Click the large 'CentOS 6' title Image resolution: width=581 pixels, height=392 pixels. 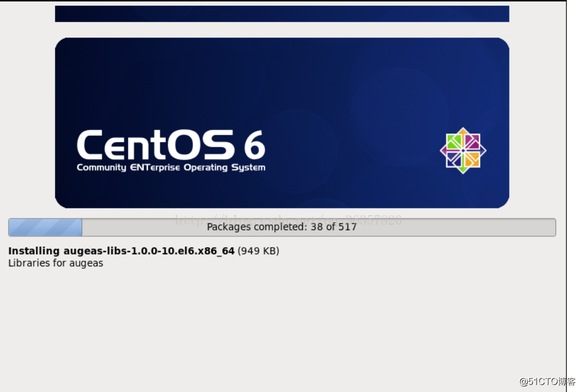coord(171,144)
